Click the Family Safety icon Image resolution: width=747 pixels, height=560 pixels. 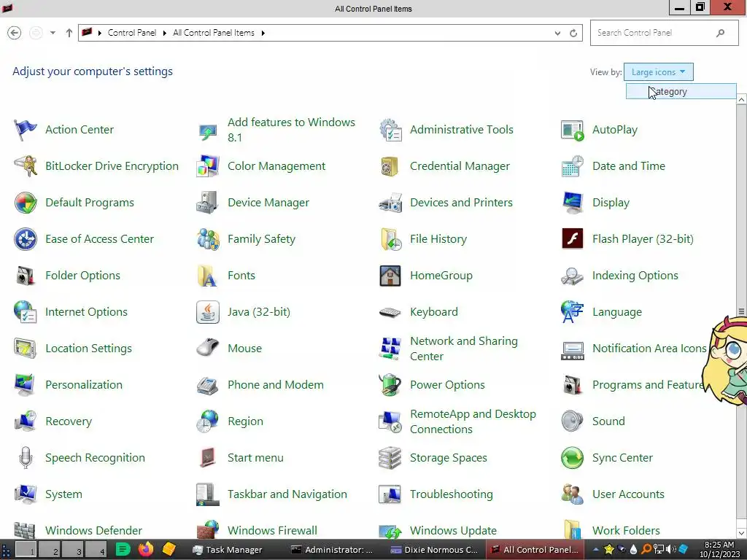[x=208, y=239]
